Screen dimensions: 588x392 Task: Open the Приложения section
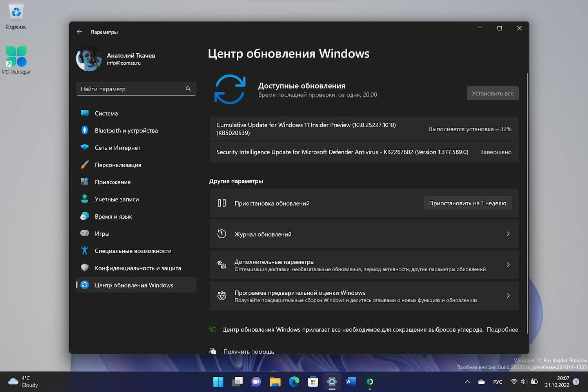(136, 182)
